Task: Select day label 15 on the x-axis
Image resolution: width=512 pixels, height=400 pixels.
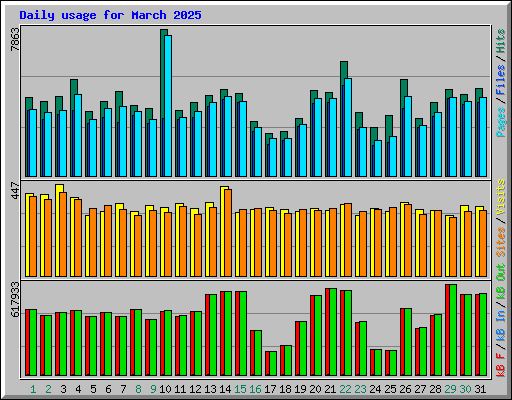Action: coord(240,389)
